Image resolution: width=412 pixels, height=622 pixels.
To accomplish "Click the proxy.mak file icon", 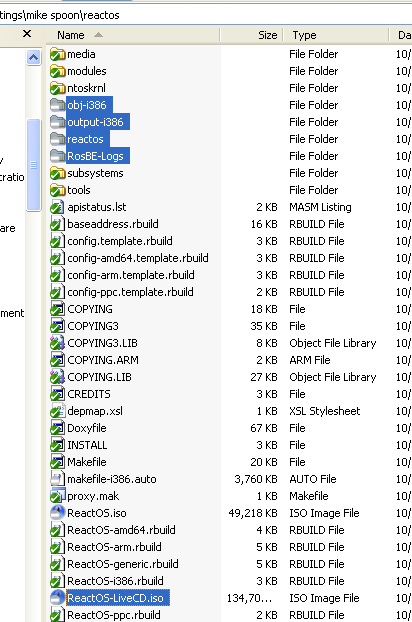I will coord(57,496).
